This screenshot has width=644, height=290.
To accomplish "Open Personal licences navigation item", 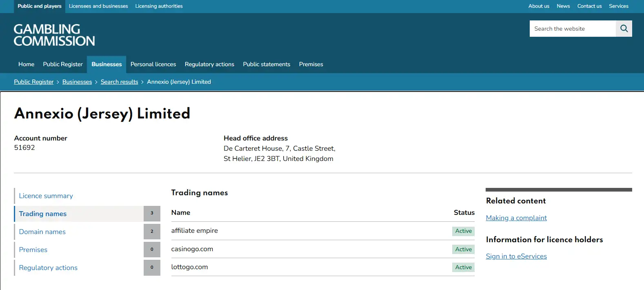I will tap(153, 64).
